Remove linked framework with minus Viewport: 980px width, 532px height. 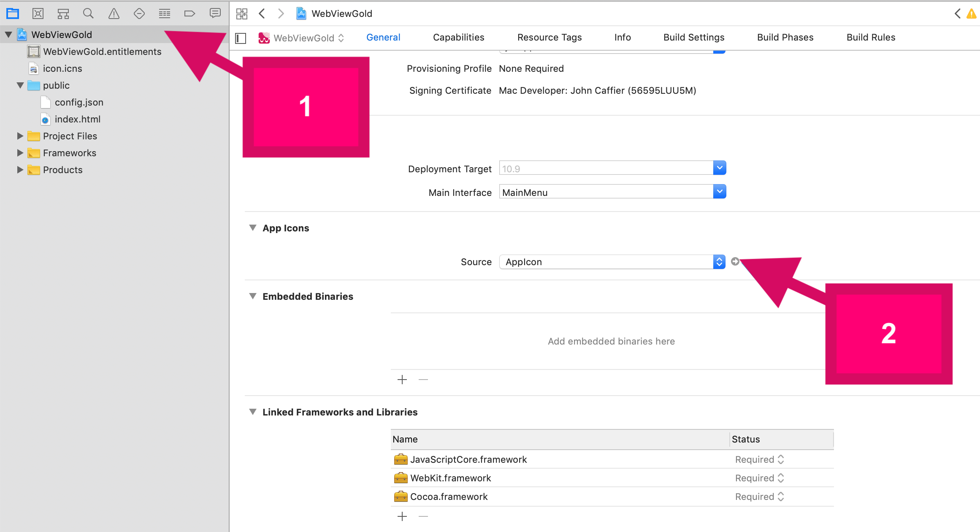423,516
